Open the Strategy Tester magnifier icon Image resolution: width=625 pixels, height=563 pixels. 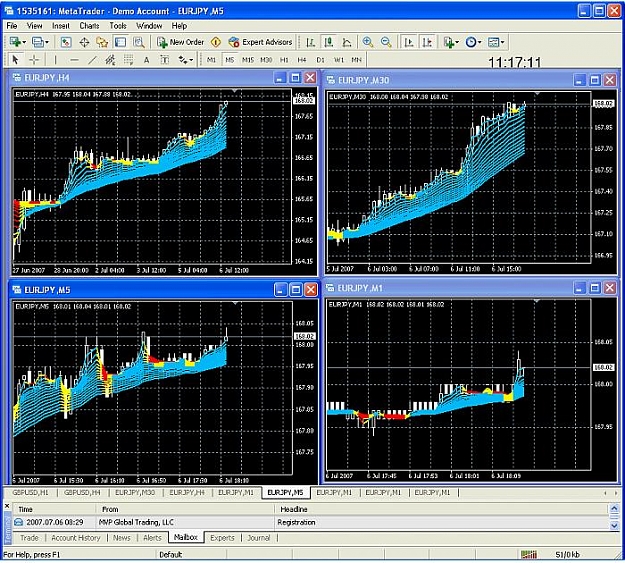click(139, 42)
